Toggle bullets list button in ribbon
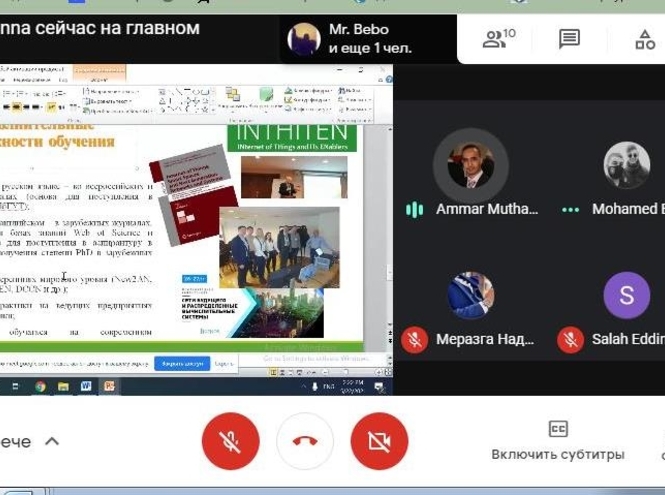The image size is (665, 495). [x=7, y=93]
